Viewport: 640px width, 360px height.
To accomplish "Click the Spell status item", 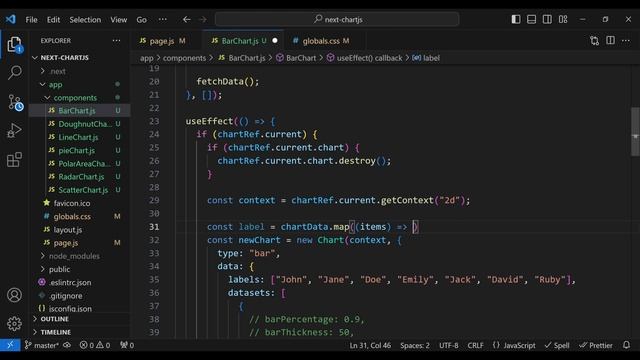I will coord(557,345).
